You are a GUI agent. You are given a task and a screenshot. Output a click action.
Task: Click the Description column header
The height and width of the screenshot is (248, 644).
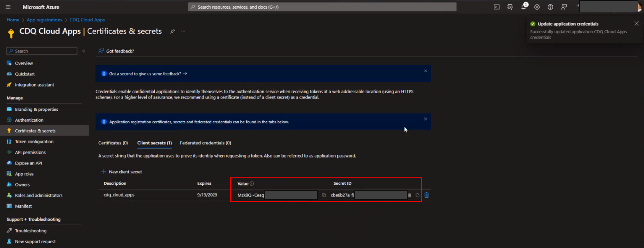115,183
